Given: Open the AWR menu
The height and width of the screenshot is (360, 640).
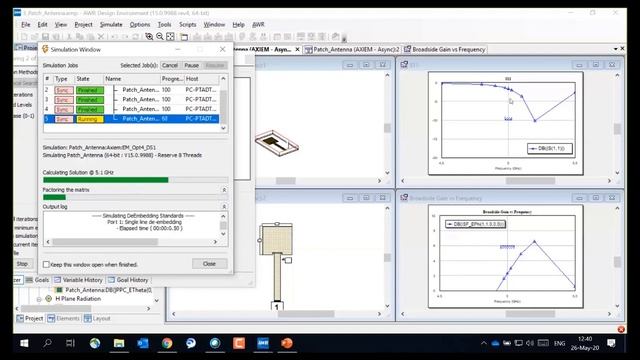Looking at the screenshot, I should (258, 24).
